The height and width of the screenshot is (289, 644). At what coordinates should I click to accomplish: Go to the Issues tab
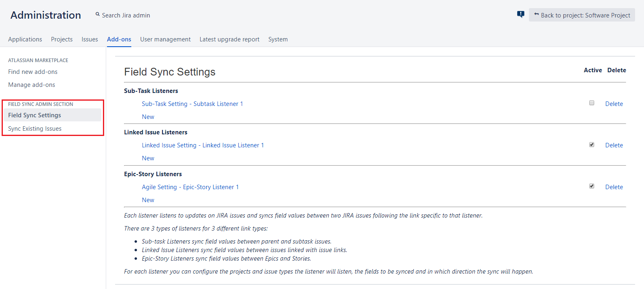[90, 39]
